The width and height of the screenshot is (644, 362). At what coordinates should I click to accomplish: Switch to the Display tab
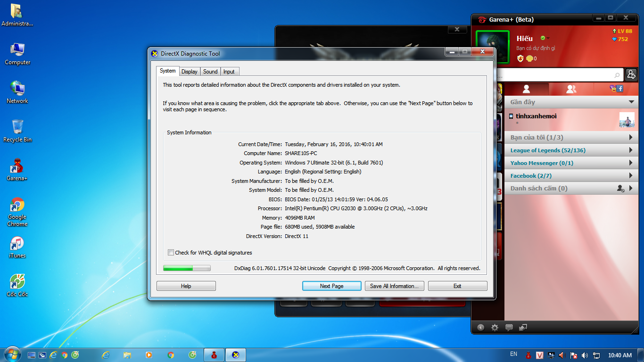[190, 72]
